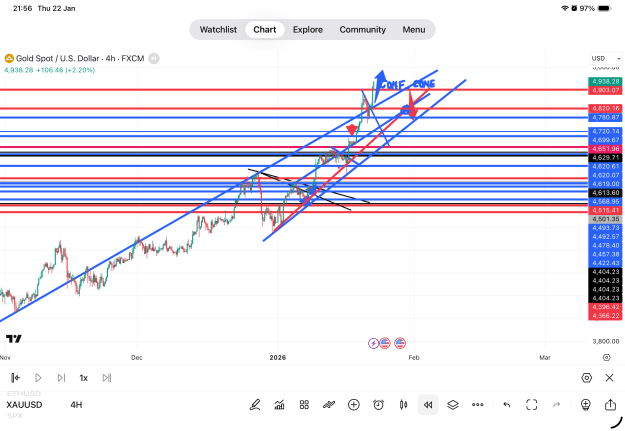Enter fullscreen chart mode

(531, 405)
